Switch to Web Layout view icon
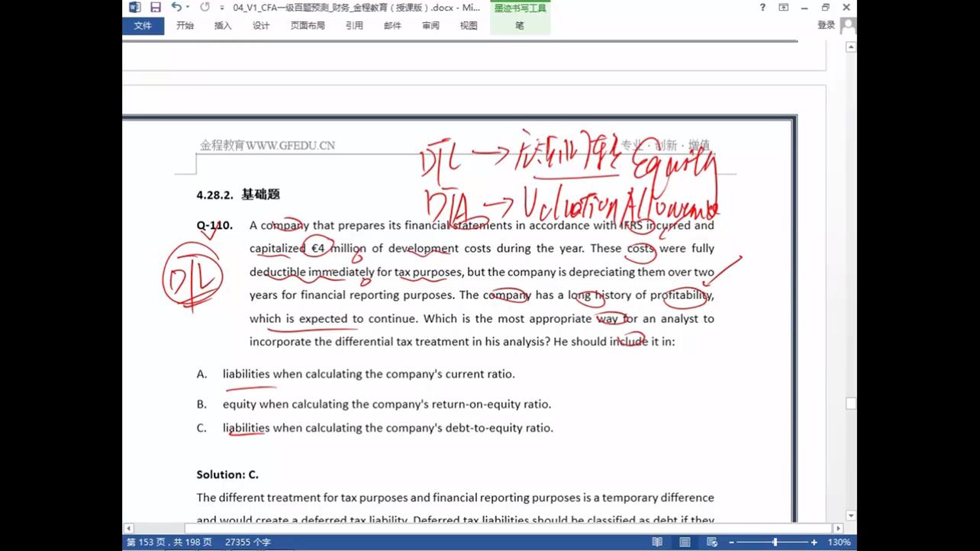 click(711, 542)
